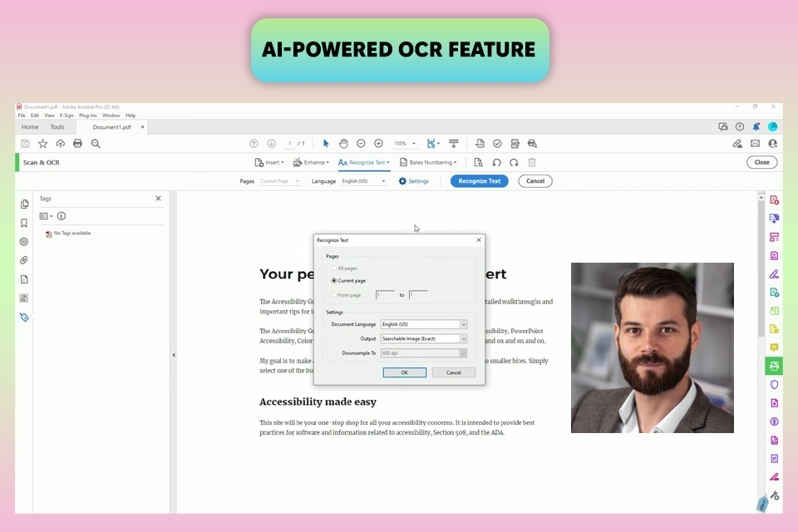Screen dimensions: 798x532
Task: Click the email envelope icon
Action: tap(756, 144)
